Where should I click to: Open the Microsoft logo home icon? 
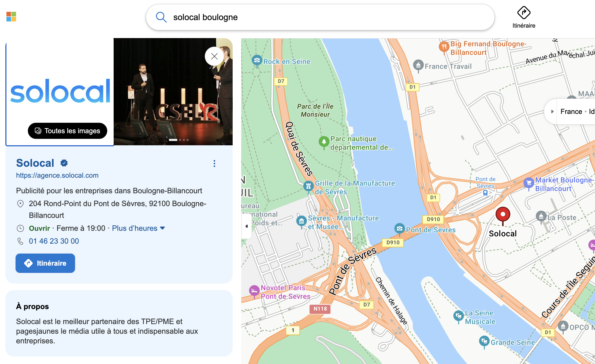click(11, 17)
